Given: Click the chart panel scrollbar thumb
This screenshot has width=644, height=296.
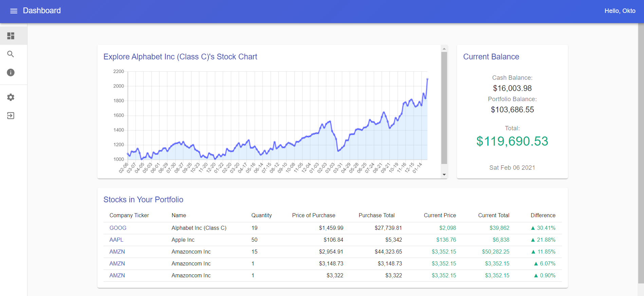Looking at the screenshot, I should pos(444,108).
